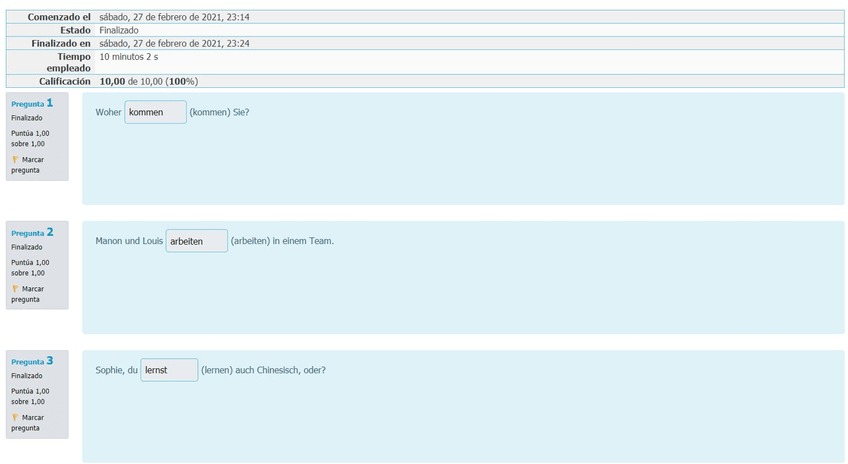848x464 pixels.
Task: Click the 'Pregunta 3' heading
Action: click(32, 361)
